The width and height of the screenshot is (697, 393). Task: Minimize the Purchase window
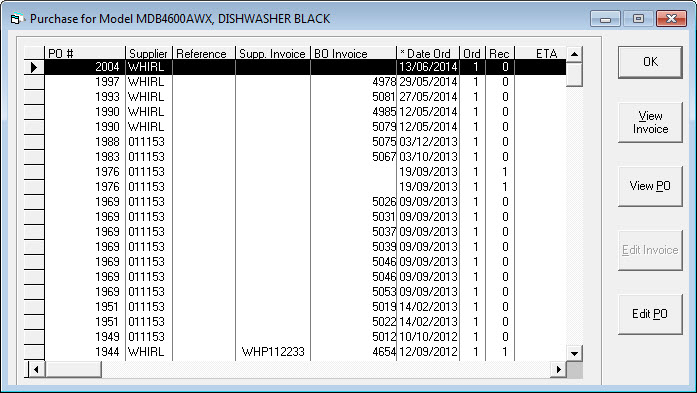(x=605, y=19)
